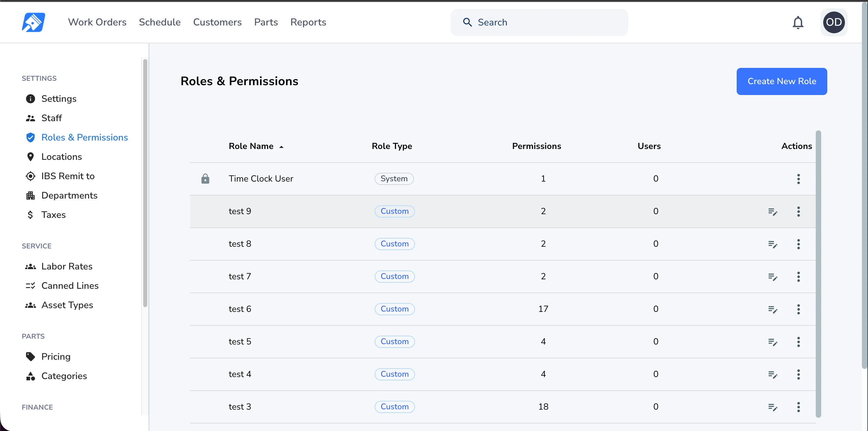This screenshot has width=868, height=431.
Task: Edit the test 4 role
Action: tap(773, 375)
